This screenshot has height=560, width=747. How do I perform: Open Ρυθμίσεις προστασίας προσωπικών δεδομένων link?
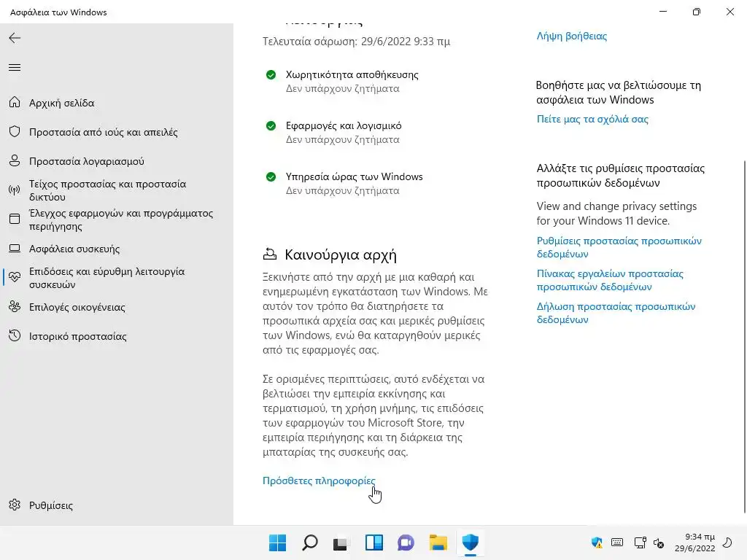click(x=619, y=247)
